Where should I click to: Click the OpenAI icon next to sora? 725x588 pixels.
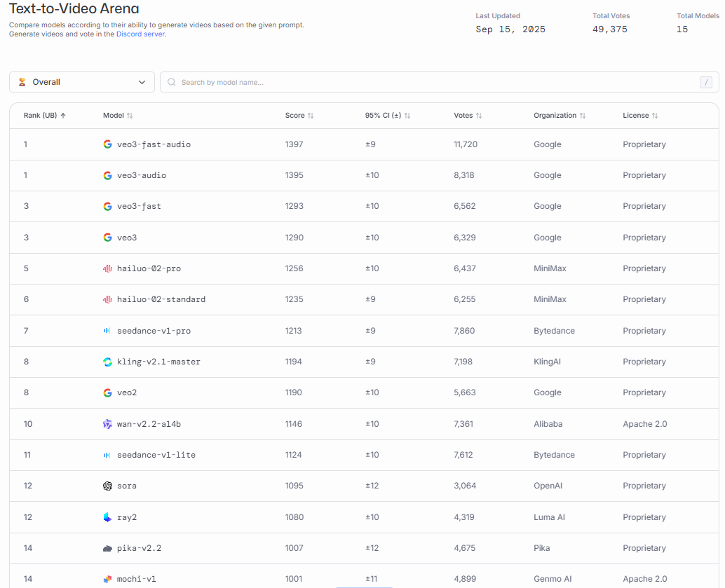(107, 486)
